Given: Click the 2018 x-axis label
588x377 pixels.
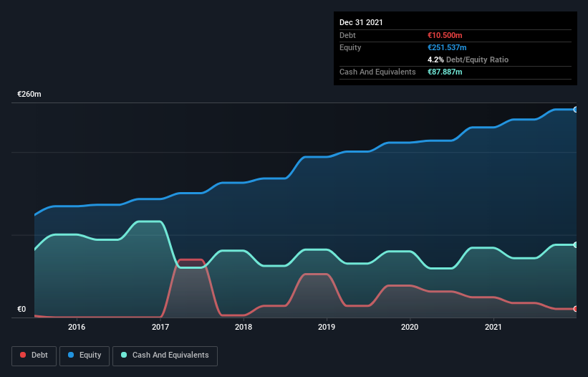Looking at the screenshot, I should pyautogui.click(x=244, y=327).
